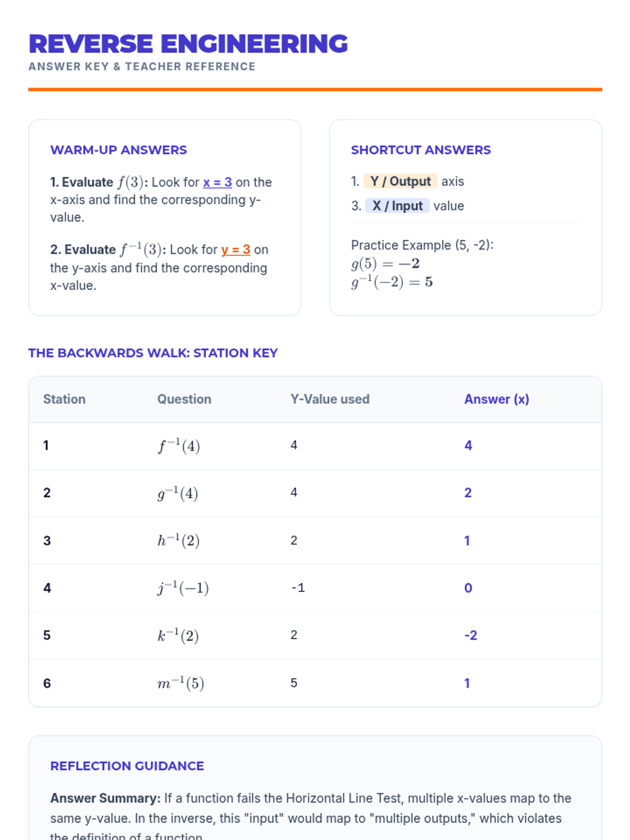Click the "Reflection Guidance" heading
This screenshot has width=630, height=840.
coord(127,766)
